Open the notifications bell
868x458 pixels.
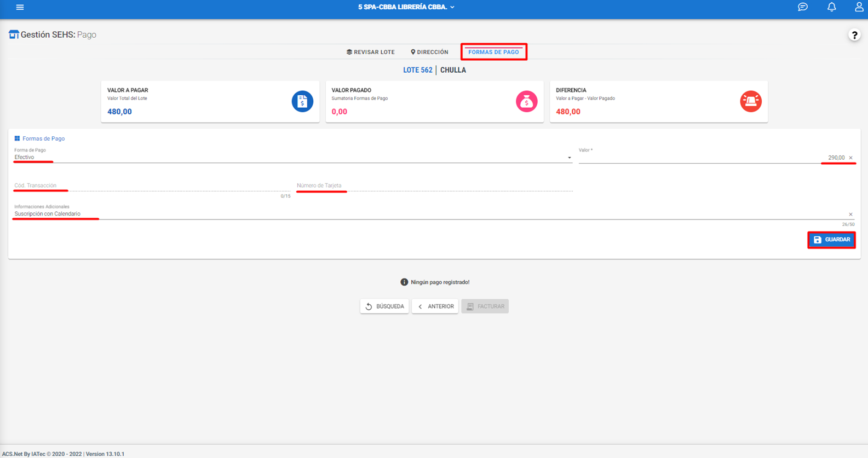[831, 7]
